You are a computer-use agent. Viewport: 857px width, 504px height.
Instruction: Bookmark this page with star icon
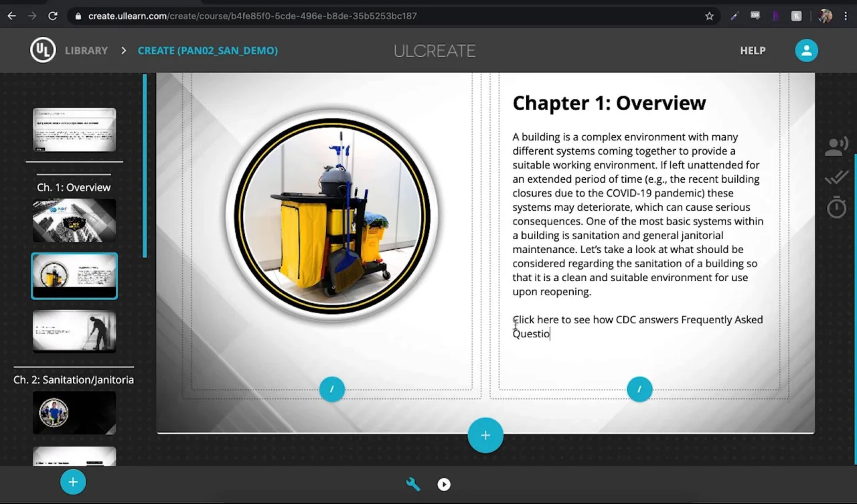tap(710, 16)
